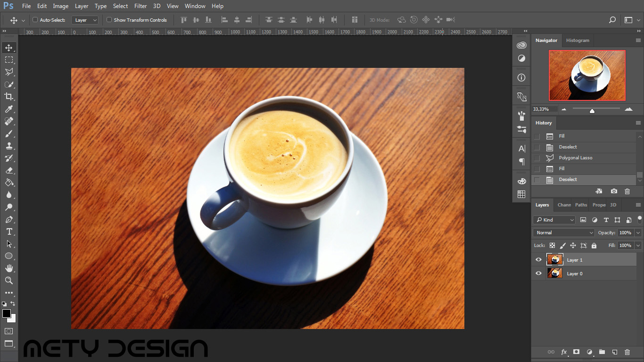Screen dimensions: 644x362
Task: Enable the Auto-Select checkbox
Action: [x=35, y=20]
